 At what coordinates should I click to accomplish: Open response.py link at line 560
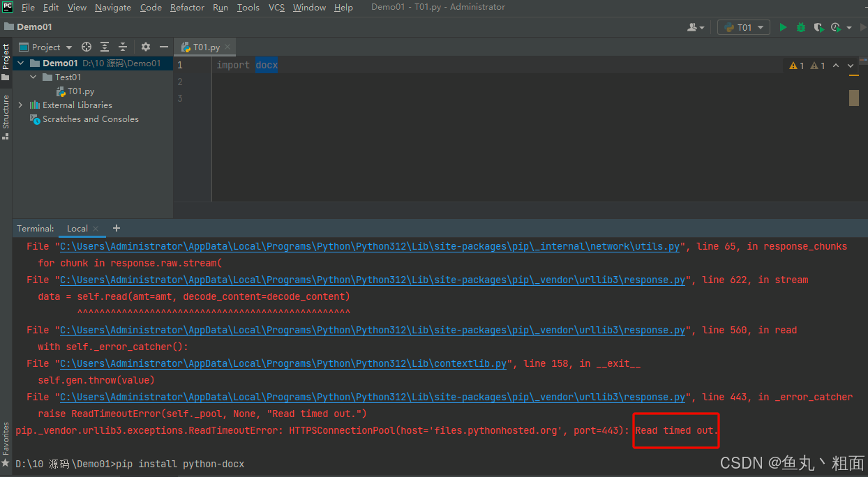[x=373, y=330]
